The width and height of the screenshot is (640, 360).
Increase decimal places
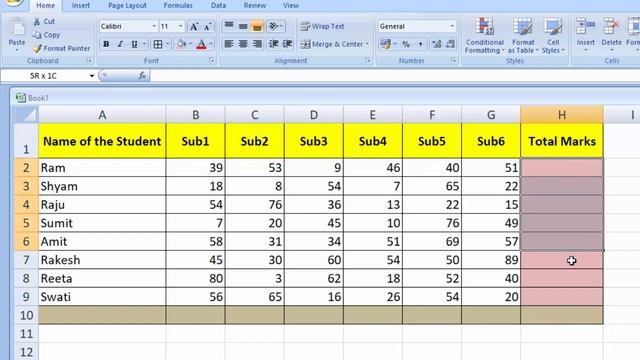pos(436,44)
